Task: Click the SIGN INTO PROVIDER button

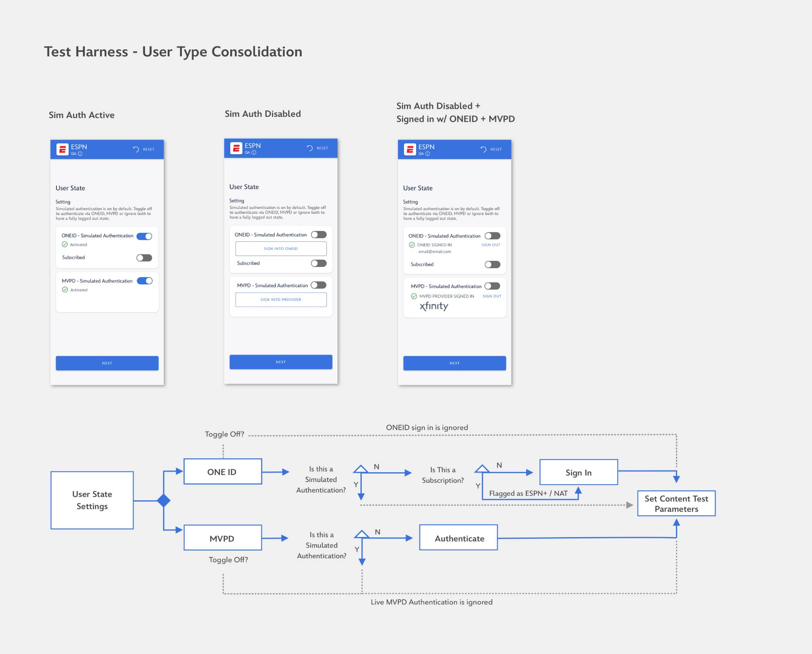Action: point(281,300)
